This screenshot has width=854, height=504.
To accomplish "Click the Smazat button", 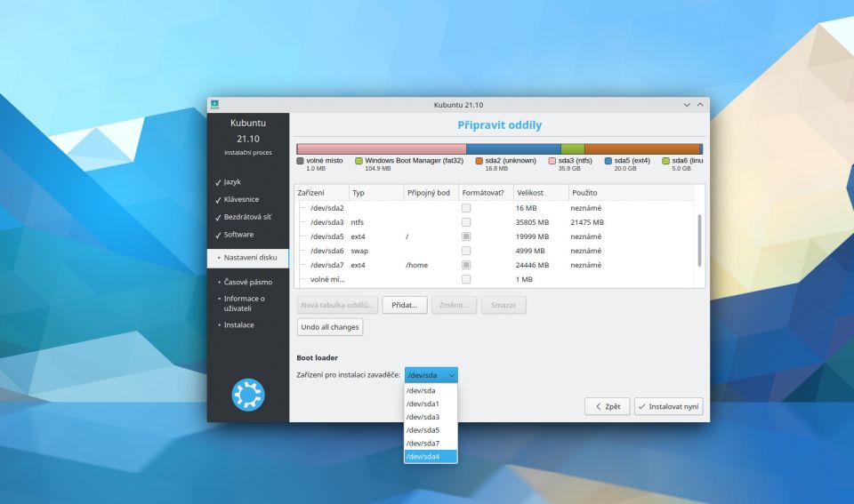I will 504,305.
